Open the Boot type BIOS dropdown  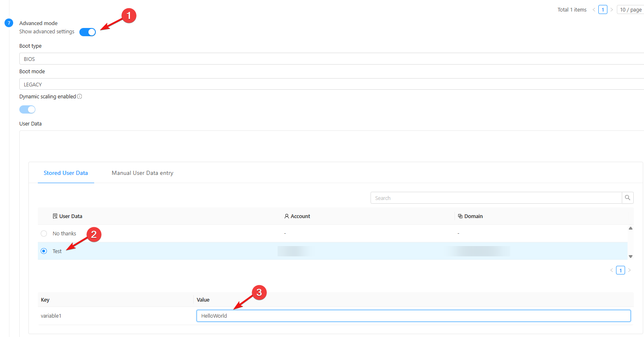point(329,59)
